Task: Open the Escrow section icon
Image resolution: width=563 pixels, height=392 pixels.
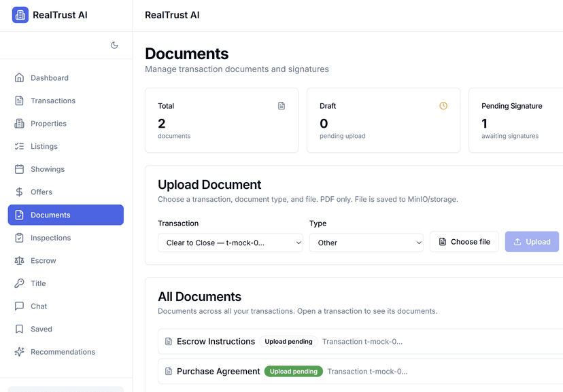Action: click(x=21, y=260)
